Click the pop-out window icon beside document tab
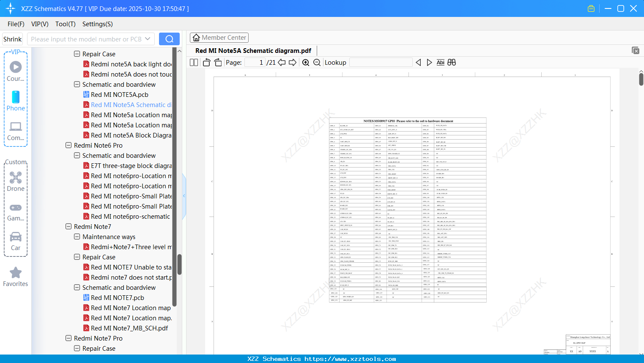This screenshot has width=644, height=363. [x=636, y=50]
